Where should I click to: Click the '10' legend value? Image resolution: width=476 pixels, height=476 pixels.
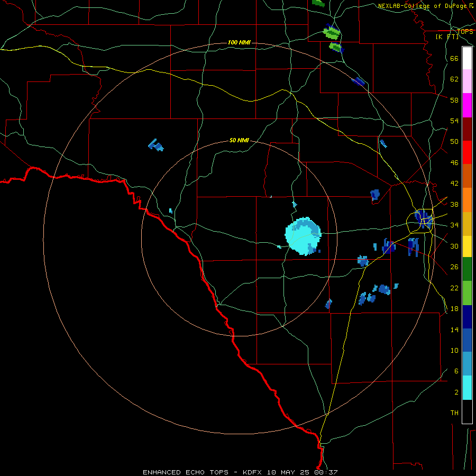pyautogui.click(x=454, y=350)
